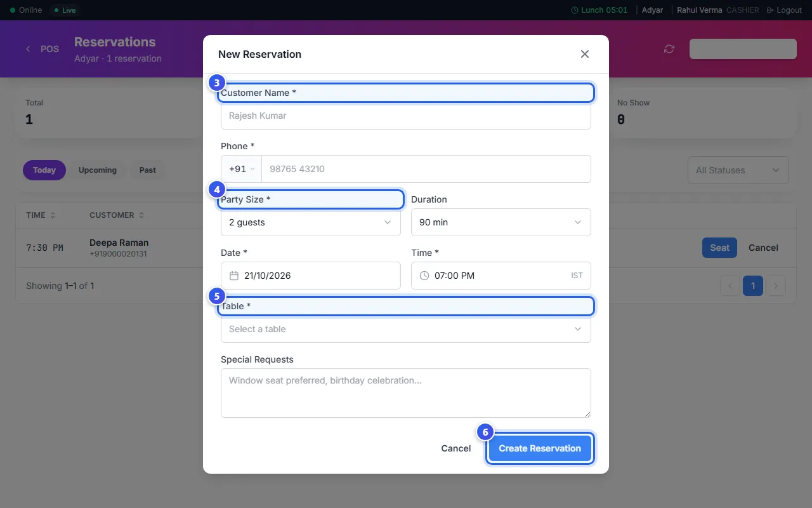Click the clock icon in Time field
812x508 pixels.
pyautogui.click(x=424, y=276)
